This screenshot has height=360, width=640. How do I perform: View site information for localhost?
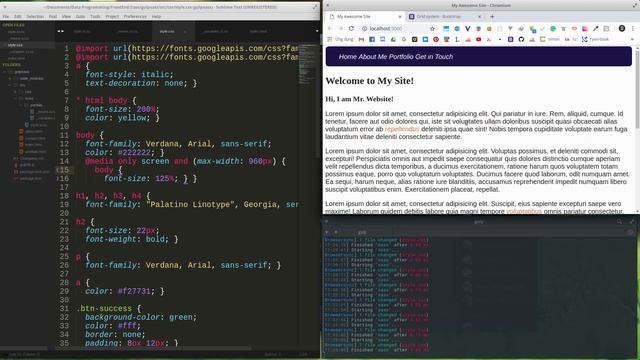click(364, 29)
